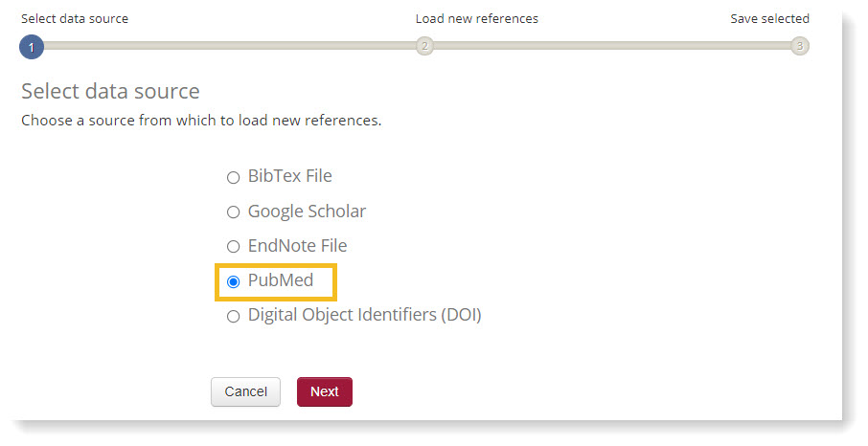Click the 'Select data source' step label
This screenshot has height=446, width=868.
75,18
